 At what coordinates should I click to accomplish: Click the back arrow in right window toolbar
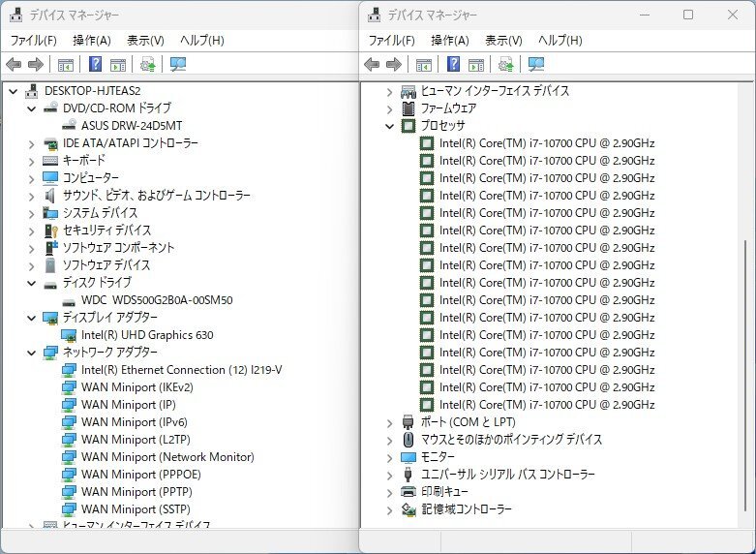372,65
